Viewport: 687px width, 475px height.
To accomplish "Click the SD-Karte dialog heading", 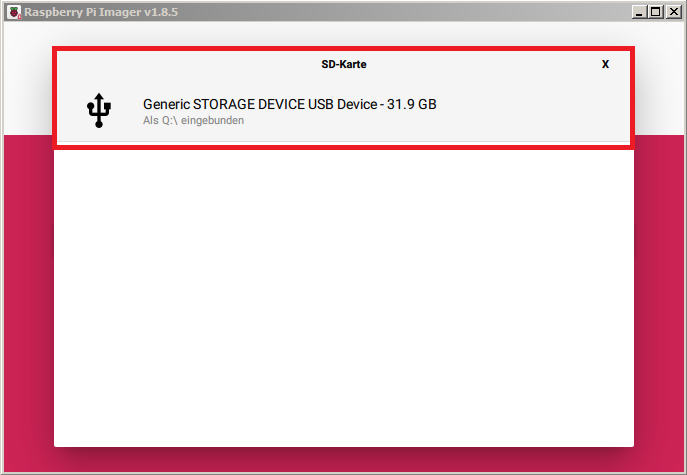I will coord(343,64).
